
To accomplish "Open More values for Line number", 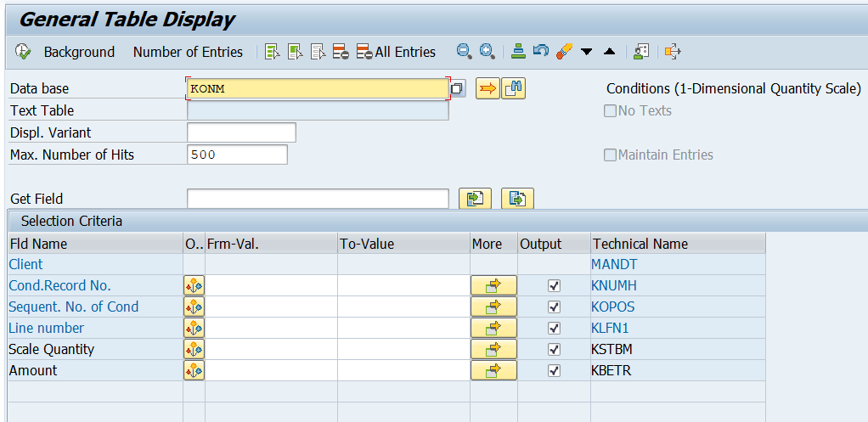I will (493, 328).
